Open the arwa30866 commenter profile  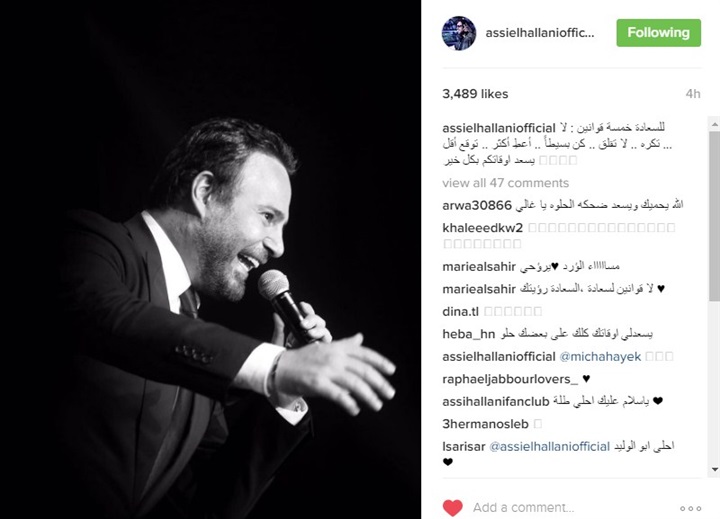tap(477, 205)
